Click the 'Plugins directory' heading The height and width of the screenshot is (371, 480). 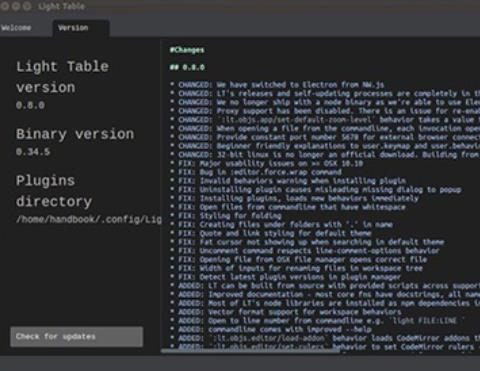pos(54,191)
